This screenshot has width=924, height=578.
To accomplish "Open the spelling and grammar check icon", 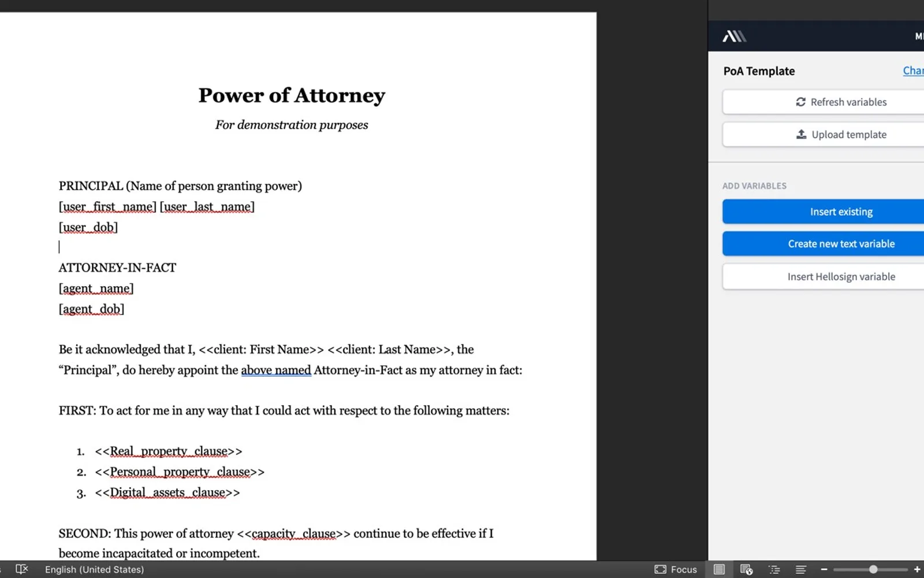I will click(x=21, y=569).
